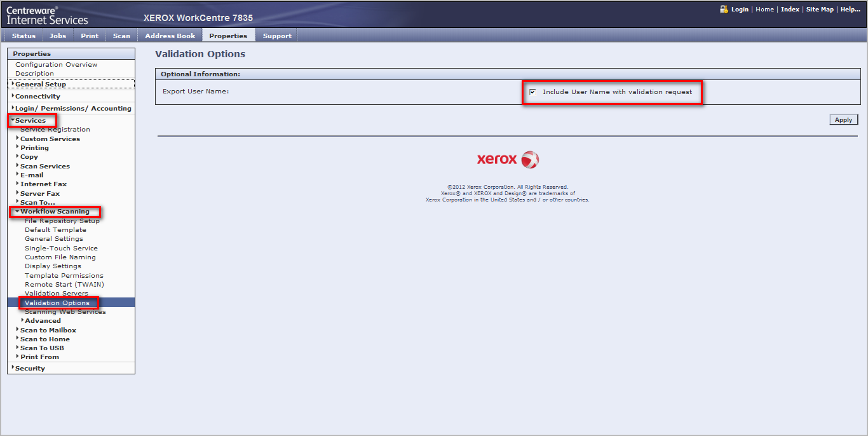Expand the Advanced submenu
The width and height of the screenshot is (868, 436).
tap(22, 320)
